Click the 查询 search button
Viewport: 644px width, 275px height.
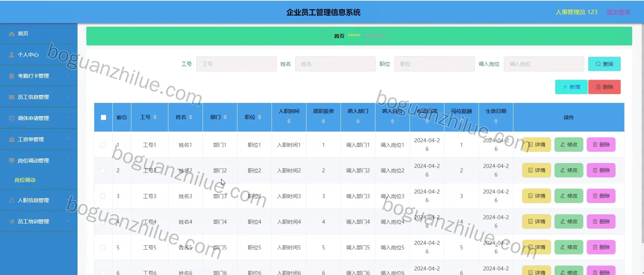point(604,64)
